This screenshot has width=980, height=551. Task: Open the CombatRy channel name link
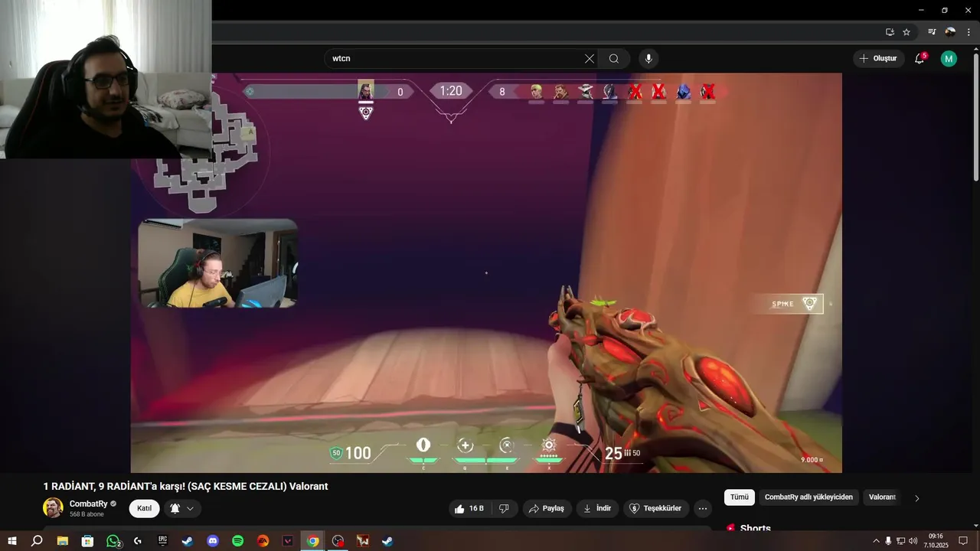point(89,504)
